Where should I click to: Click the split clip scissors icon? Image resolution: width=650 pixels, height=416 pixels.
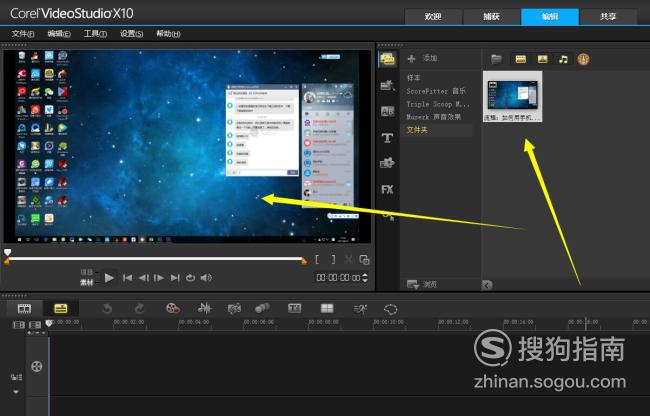349,260
